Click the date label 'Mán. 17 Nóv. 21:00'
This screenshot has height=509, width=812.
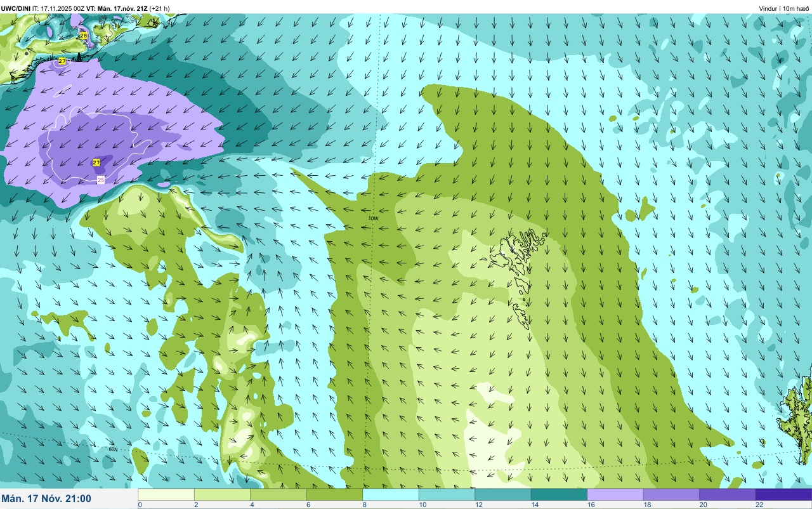46,499
